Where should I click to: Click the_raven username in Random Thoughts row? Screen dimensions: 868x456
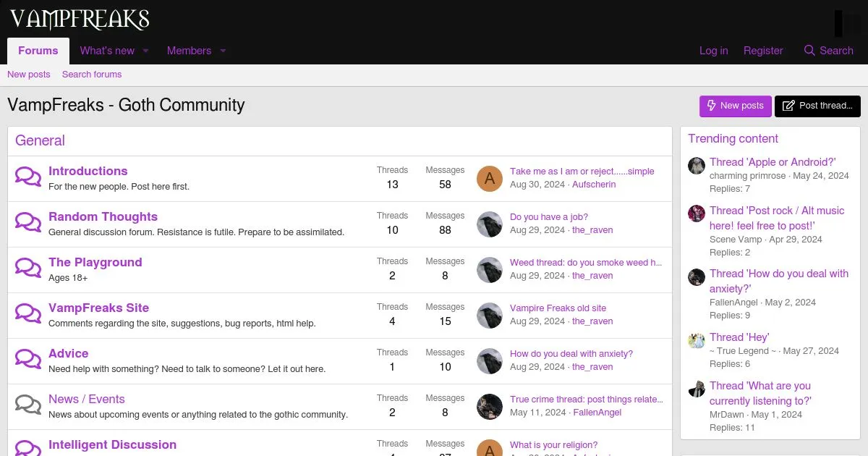592,230
